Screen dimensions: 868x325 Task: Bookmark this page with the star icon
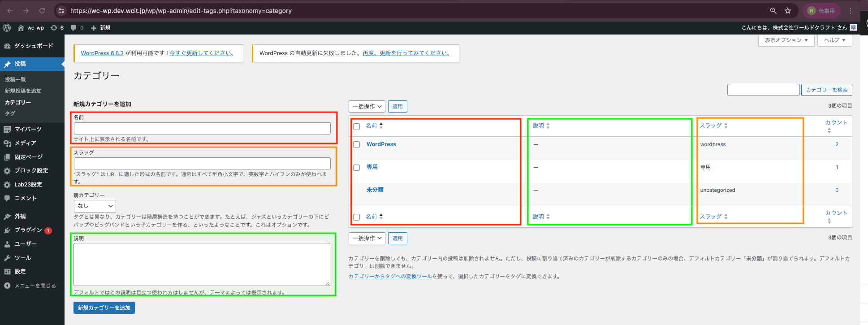pyautogui.click(x=788, y=11)
